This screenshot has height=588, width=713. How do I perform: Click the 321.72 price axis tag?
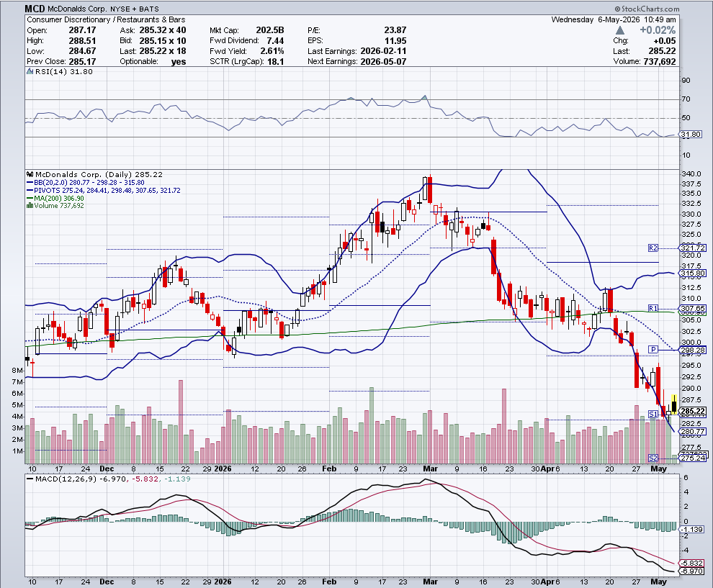click(694, 248)
